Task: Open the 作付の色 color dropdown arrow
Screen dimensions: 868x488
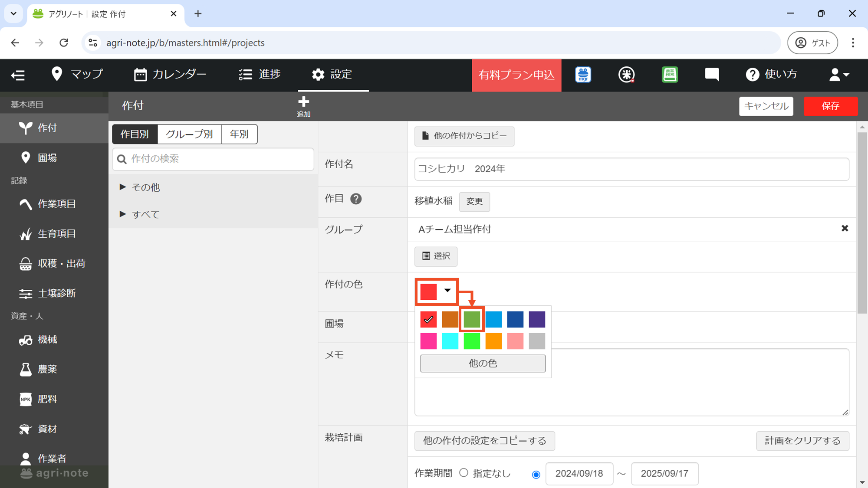Action: click(x=447, y=291)
